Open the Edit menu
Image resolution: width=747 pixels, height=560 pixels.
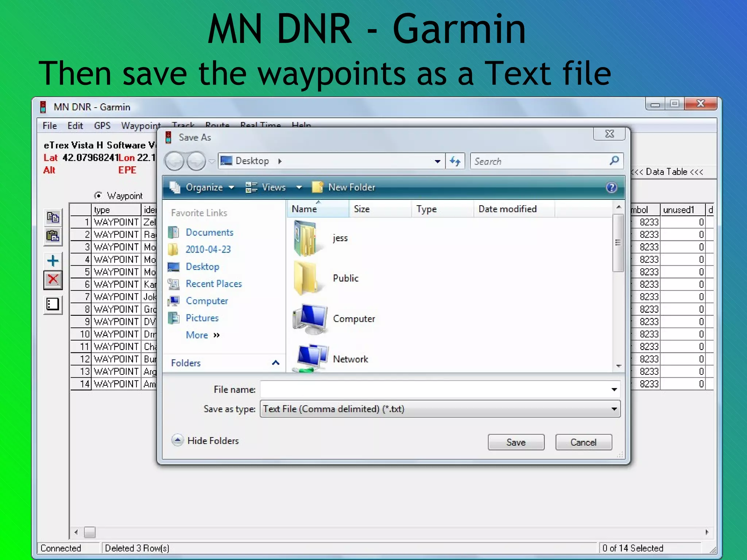(x=75, y=126)
